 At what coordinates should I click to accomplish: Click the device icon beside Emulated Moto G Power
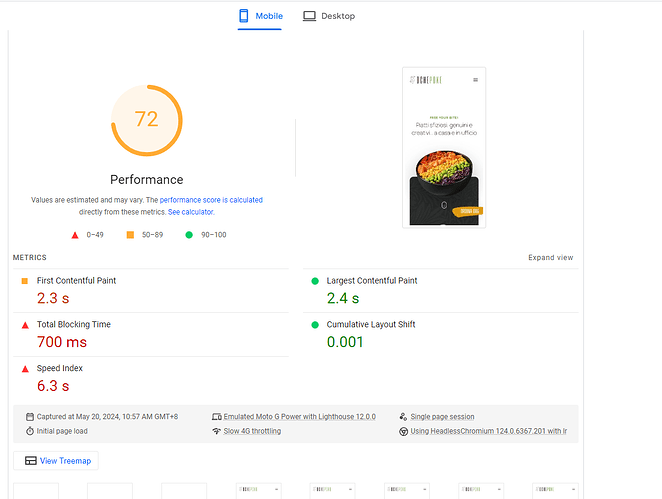coord(217,417)
